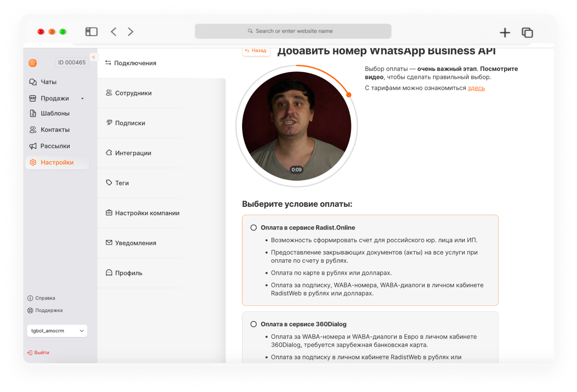Click the Справка info icon

click(30, 298)
